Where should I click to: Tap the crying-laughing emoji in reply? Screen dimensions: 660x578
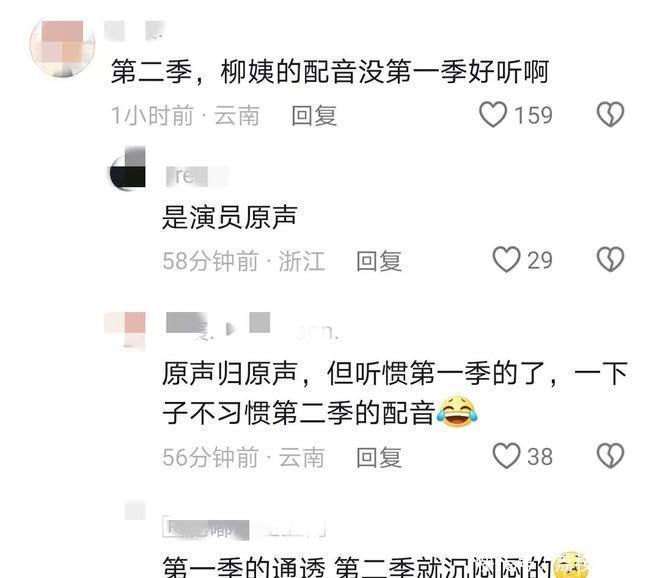[457, 412]
